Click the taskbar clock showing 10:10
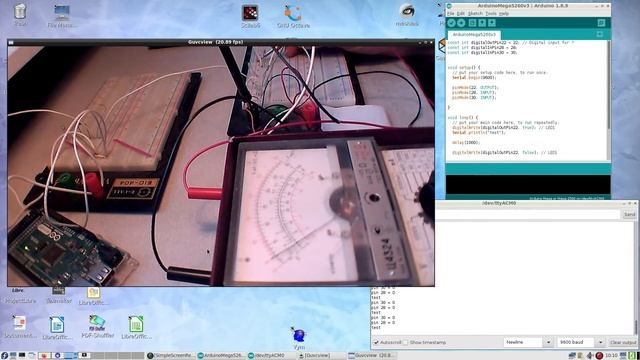 coord(611,356)
